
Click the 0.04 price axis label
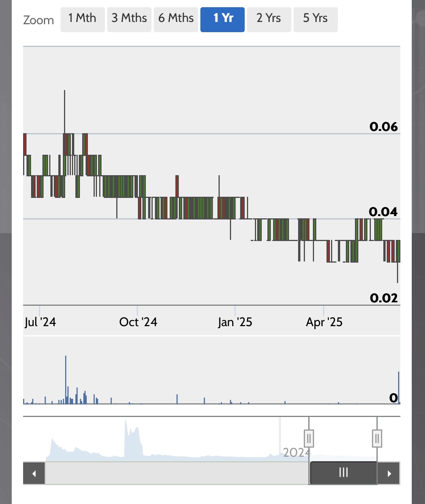383,212
